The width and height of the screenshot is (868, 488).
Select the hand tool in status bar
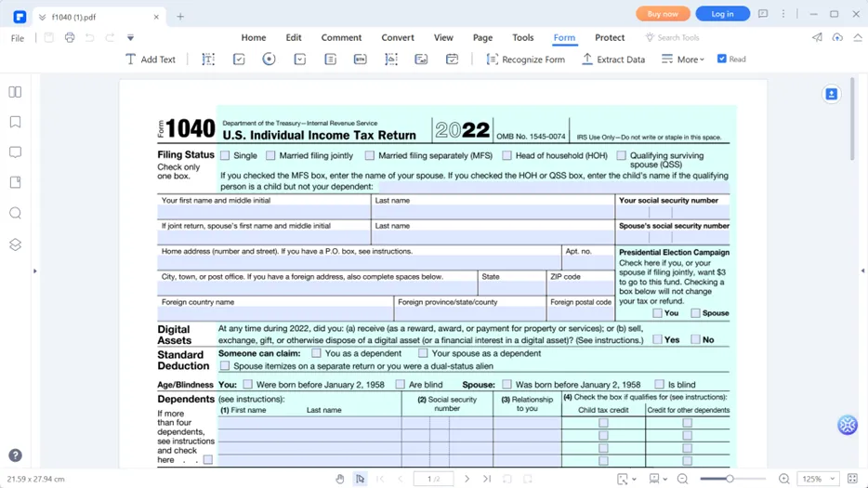click(x=340, y=479)
